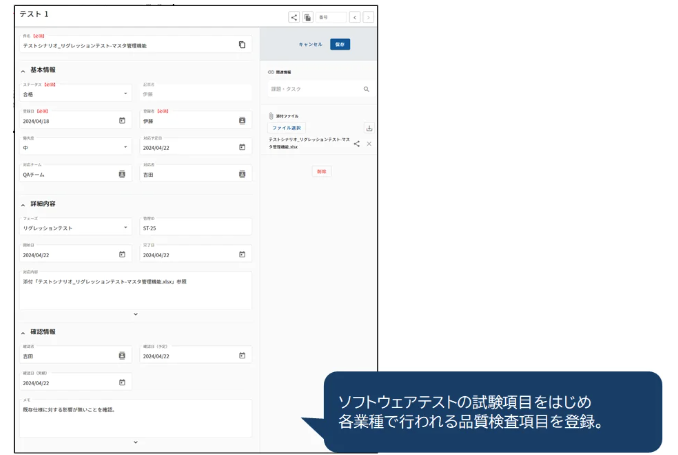
Task: Click キャンセル to cancel editing
Action: click(310, 45)
